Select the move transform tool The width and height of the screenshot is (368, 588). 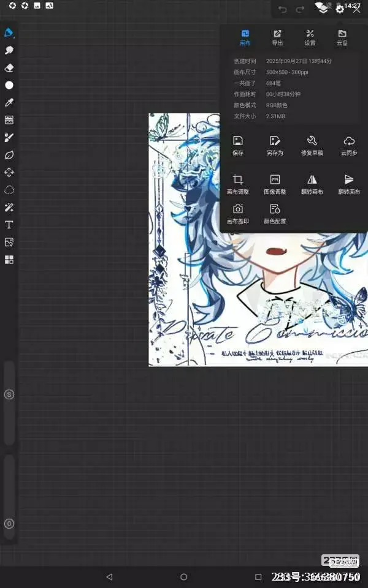(9, 173)
